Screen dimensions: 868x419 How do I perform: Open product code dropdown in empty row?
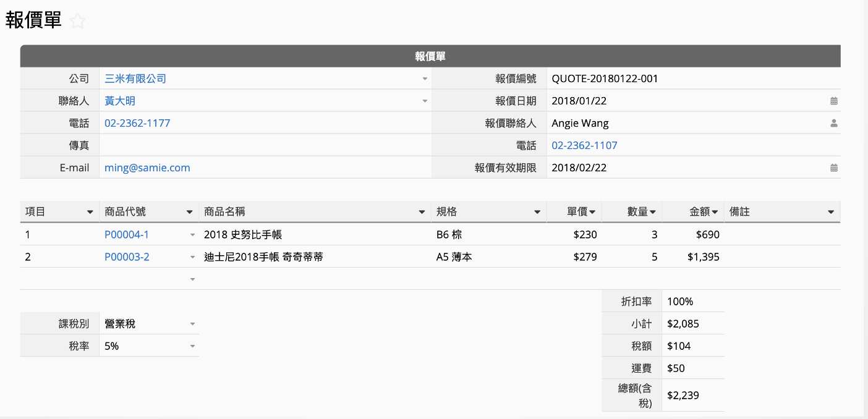192,279
